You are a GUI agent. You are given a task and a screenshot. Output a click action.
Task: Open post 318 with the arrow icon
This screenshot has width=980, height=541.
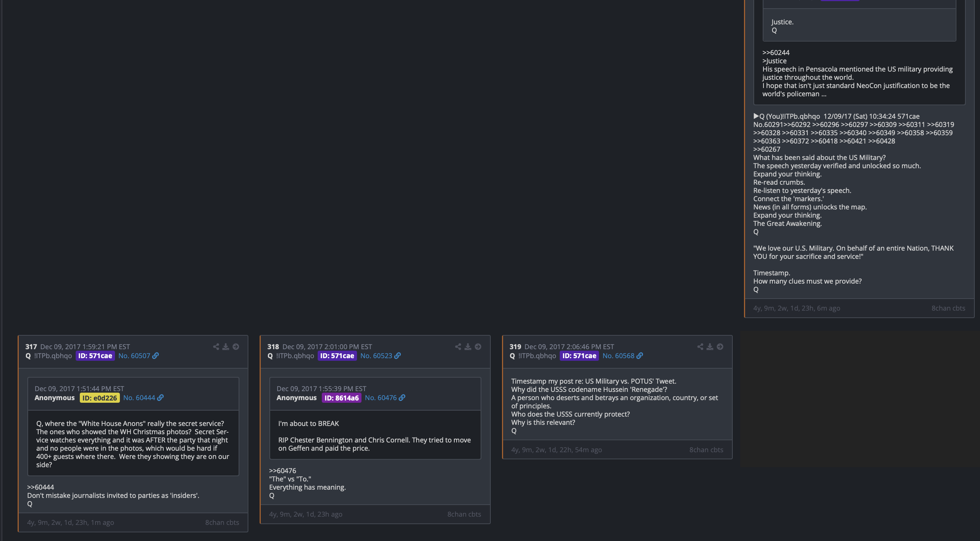click(x=478, y=347)
